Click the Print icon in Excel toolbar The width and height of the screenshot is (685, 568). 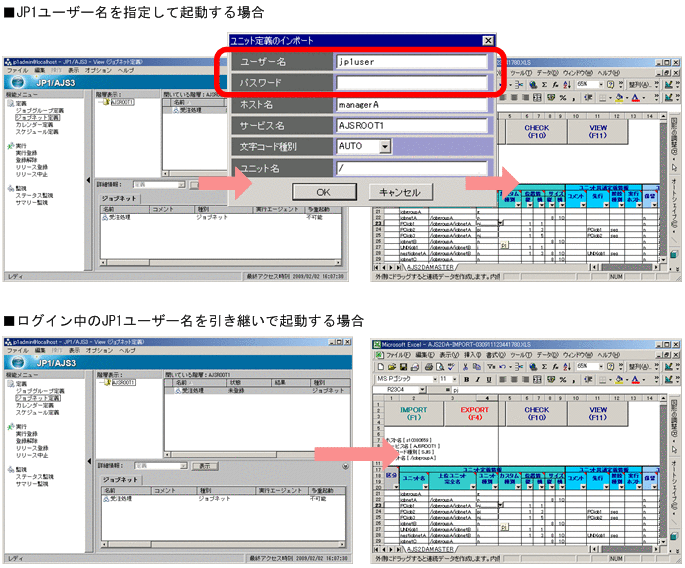429,367
